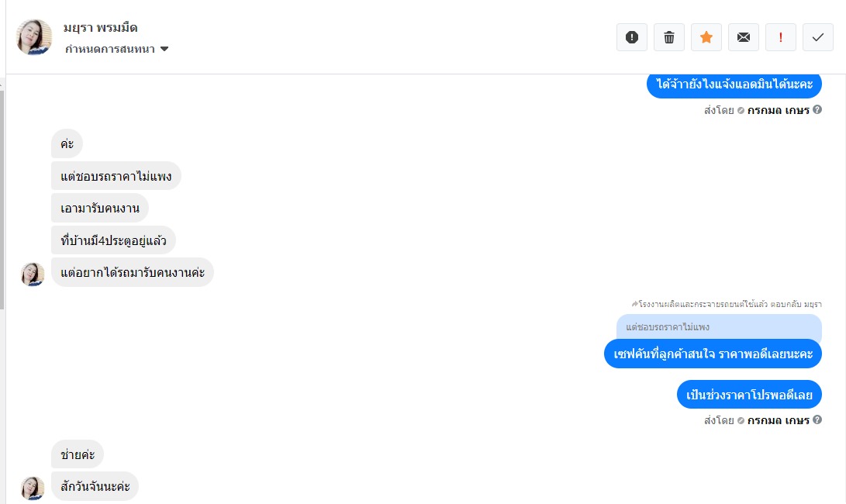
Task: Click avatar next to สักวันจันนะค่ะ message
Action: pos(33,488)
